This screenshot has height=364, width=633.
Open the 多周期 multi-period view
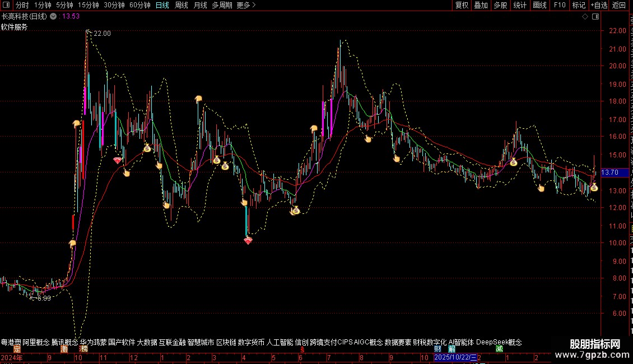point(222,5)
